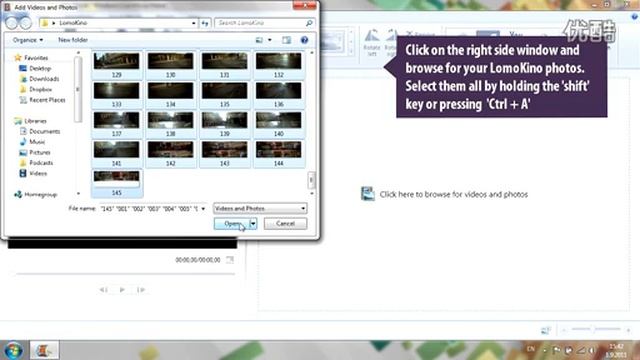The width and height of the screenshot is (640, 360).
Task: Click the zoom in plus button
Action: click(628, 330)
